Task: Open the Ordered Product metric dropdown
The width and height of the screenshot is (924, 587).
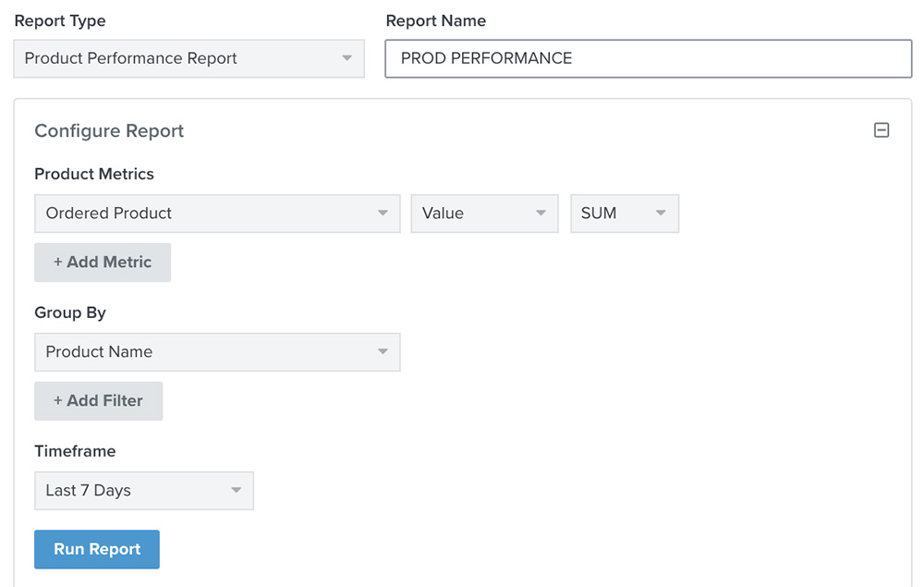Action: click(217, 214)
